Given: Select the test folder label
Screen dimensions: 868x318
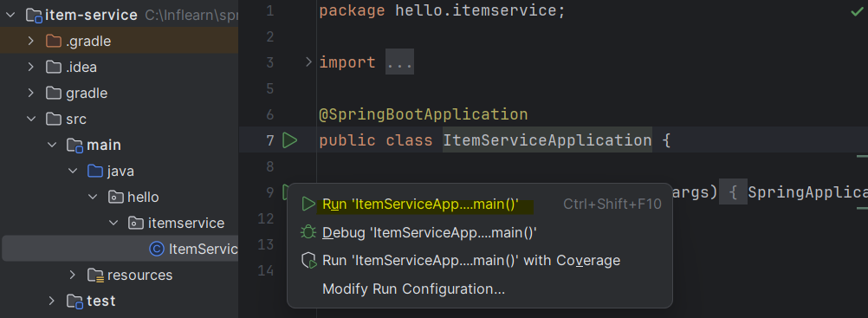Looking at the screenshot, I should 100,302.
